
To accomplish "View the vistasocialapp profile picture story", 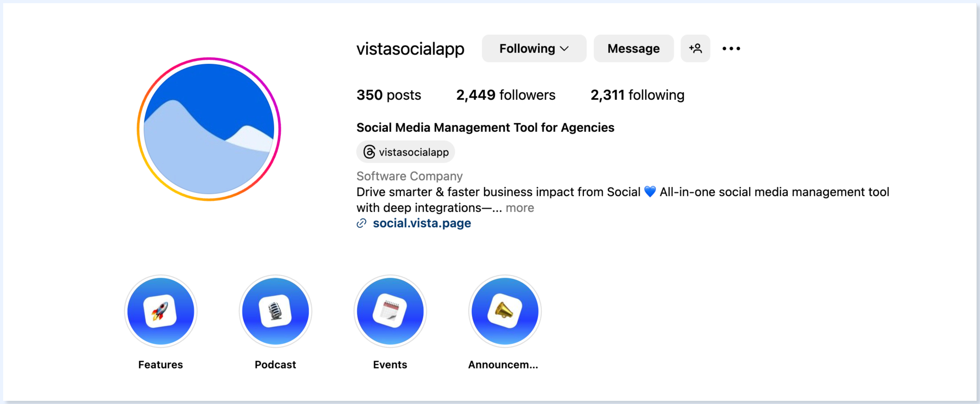I will pyautogui.click(x=209, y=129).
